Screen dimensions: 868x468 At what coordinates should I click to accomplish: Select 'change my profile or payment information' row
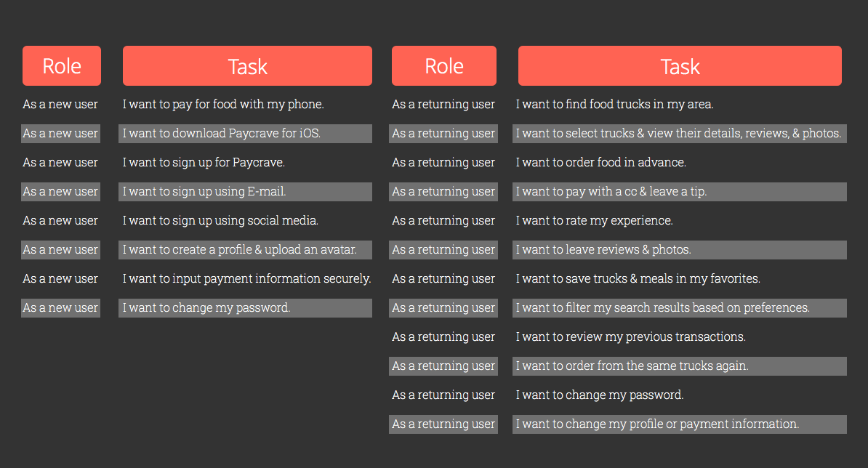(680, 424)
